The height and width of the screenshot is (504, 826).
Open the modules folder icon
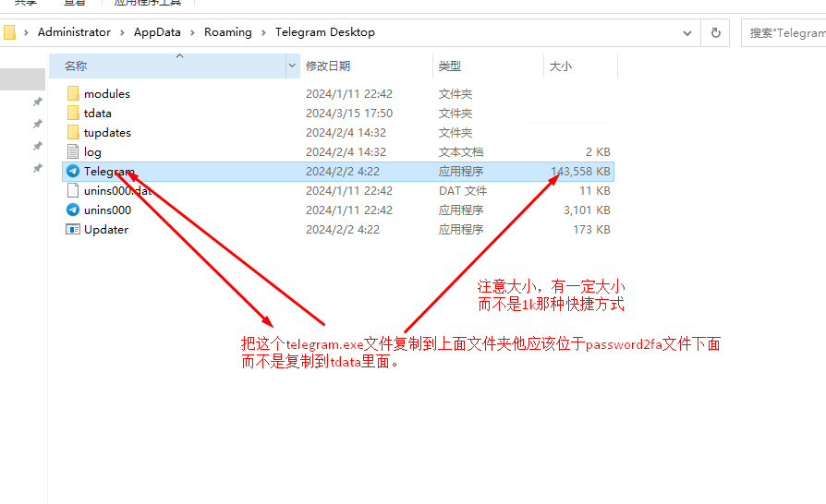click(73, 93)
